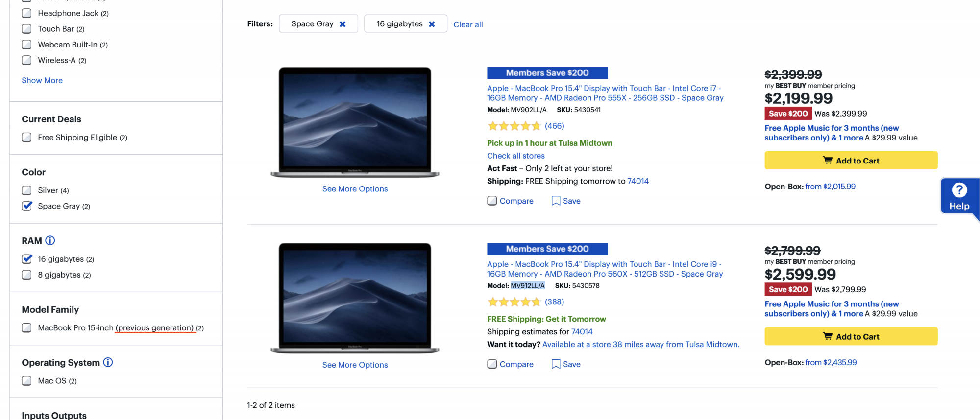Open Check all stores link
Image resolution: width=980 pixels, height=420 pixels.
pyautogui.click(x=515, y=156)
